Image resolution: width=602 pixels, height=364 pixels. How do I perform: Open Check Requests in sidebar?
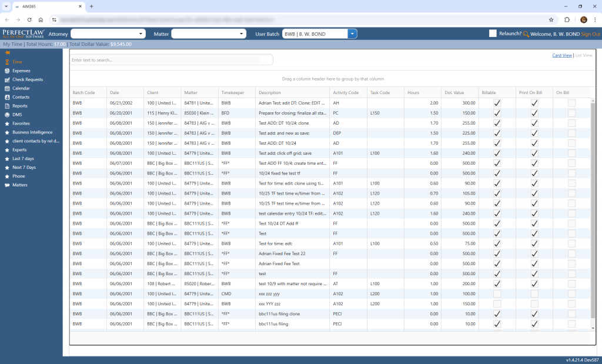point(28,79)
